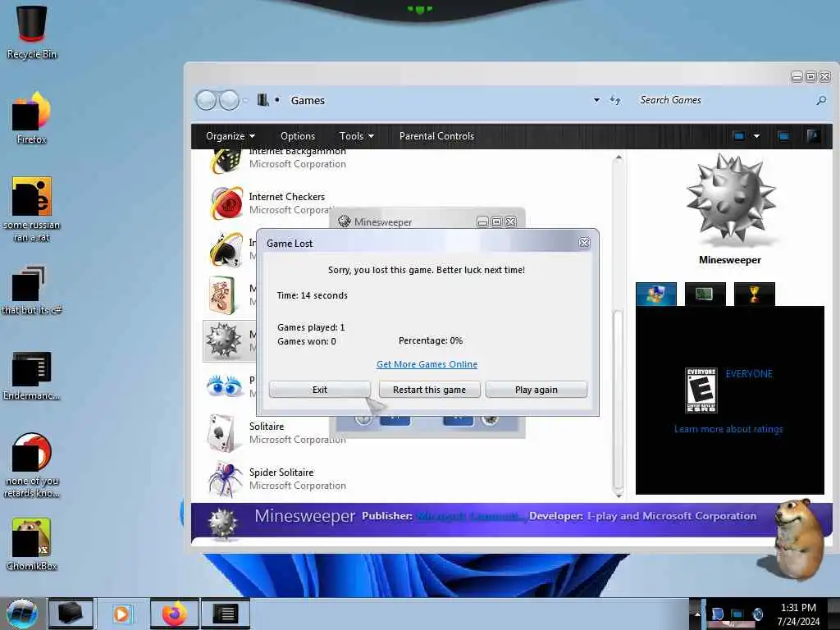Click the Exit button in Game Lost dialog
Image resolution: width=840 pixels, height=630 pixels.
point(319,390)
